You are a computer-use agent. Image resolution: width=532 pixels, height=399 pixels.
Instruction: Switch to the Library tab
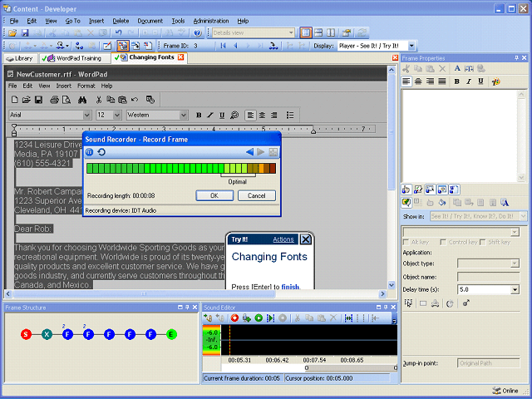[20, 58]
